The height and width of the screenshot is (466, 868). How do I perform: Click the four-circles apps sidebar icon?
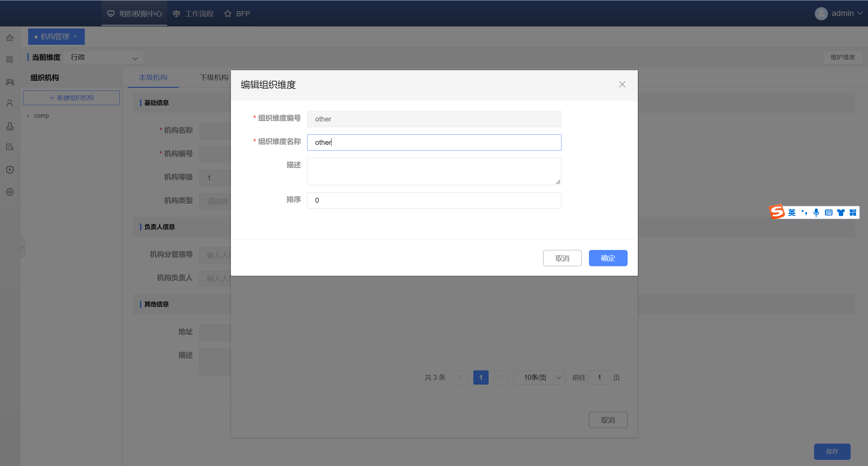pos(10,59)
